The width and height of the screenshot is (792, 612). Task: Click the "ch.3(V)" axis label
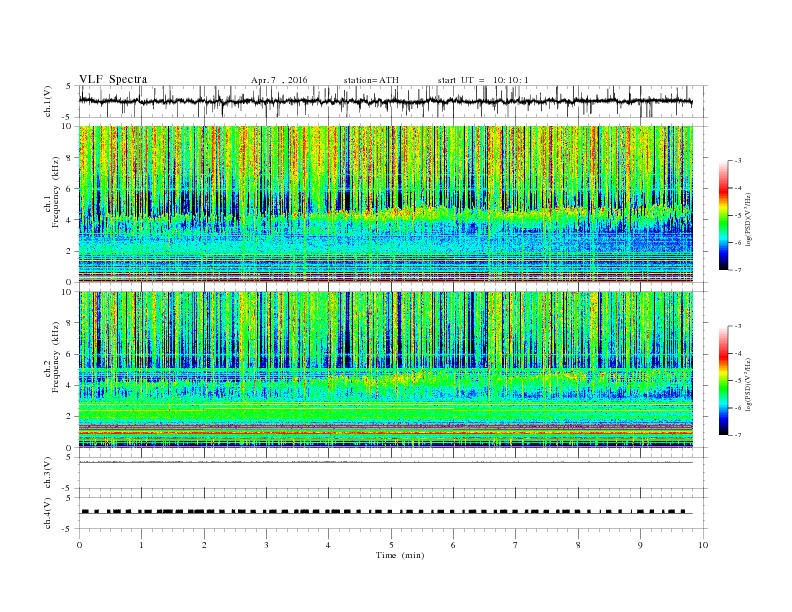click(47, 473)
